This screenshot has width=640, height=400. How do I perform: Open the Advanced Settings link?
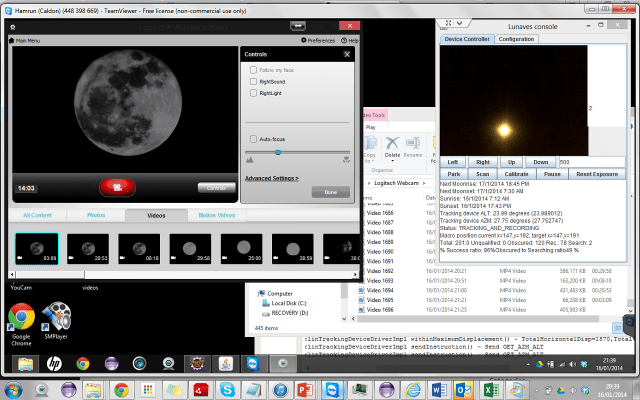pos(271,178)
